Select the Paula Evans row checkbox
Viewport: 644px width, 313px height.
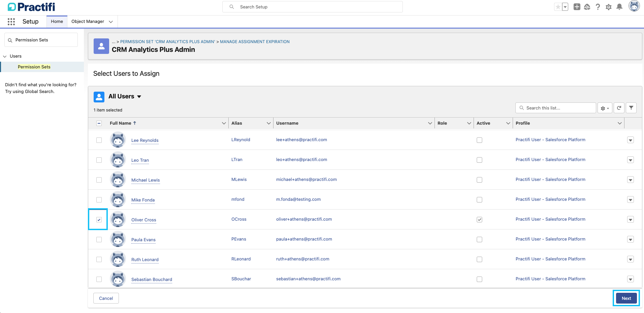click(99, 240)
